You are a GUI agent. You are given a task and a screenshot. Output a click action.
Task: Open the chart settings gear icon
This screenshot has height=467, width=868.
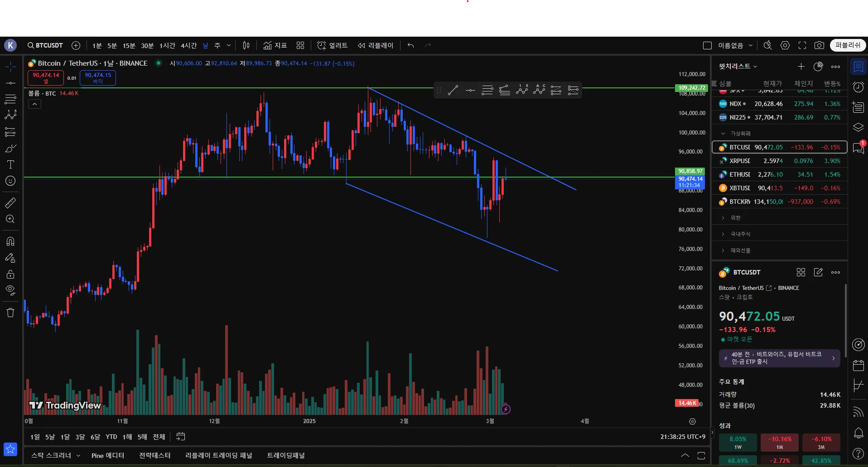point(785,45)
